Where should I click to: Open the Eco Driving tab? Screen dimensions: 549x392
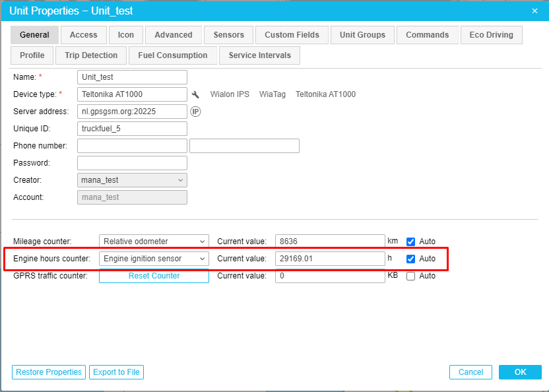(491, 35)
